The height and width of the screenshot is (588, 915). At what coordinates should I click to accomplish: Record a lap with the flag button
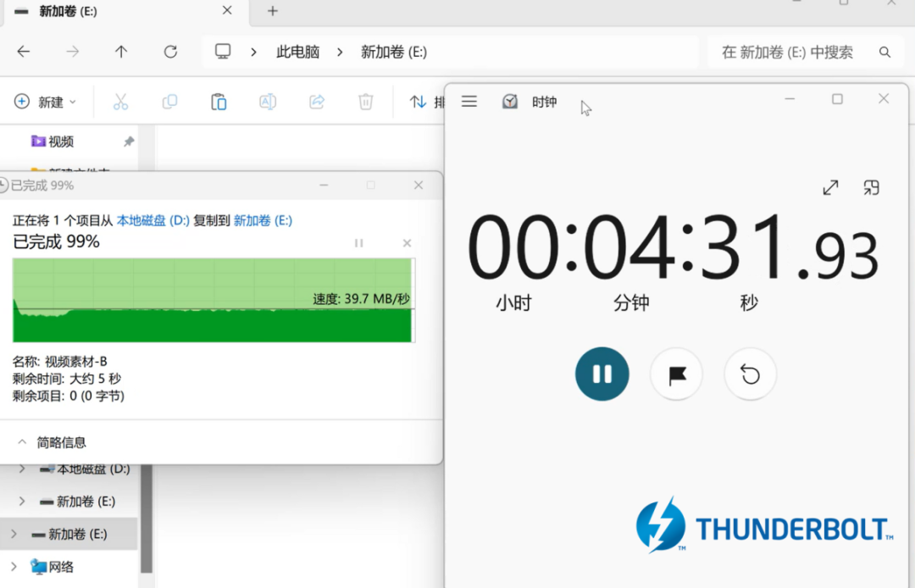[x=676, y=374]
